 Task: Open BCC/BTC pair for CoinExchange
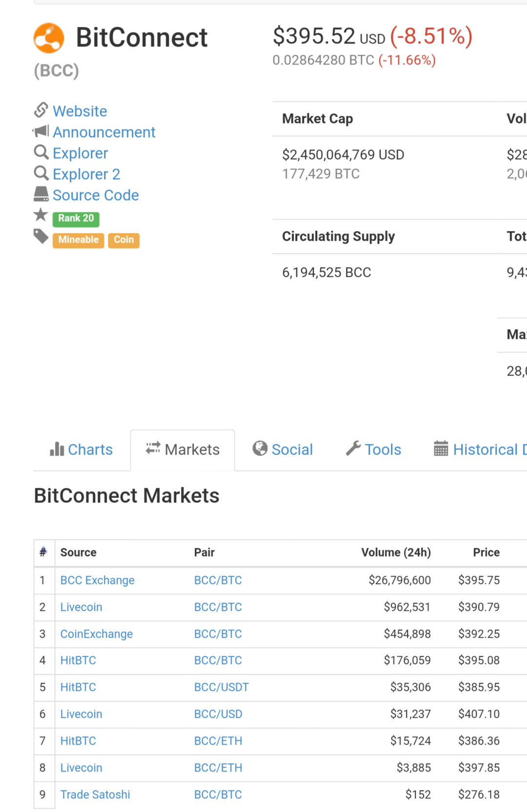tap(218, 634)
